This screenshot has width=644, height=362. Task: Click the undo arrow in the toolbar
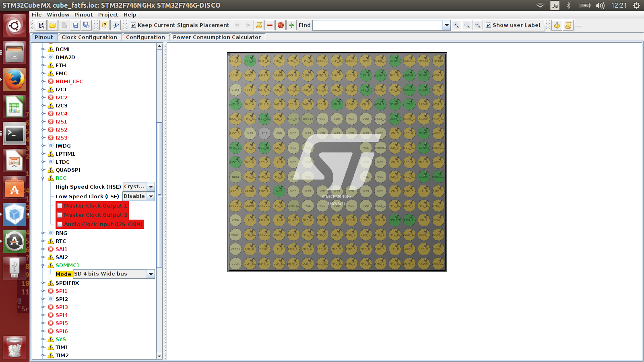click(237, 25)
